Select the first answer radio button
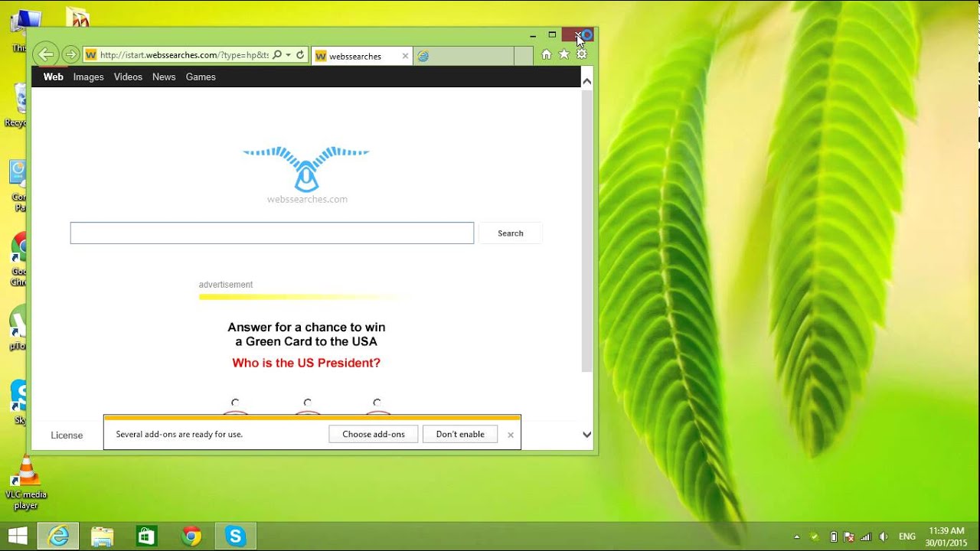Image resolution: width=980 pixels, height=551 pixels. point(235,403)
